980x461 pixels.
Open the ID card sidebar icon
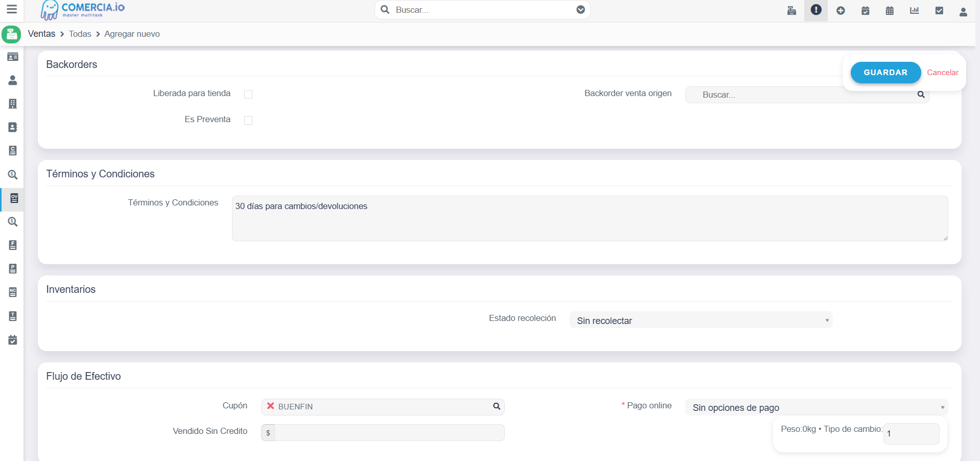(13, 57)
